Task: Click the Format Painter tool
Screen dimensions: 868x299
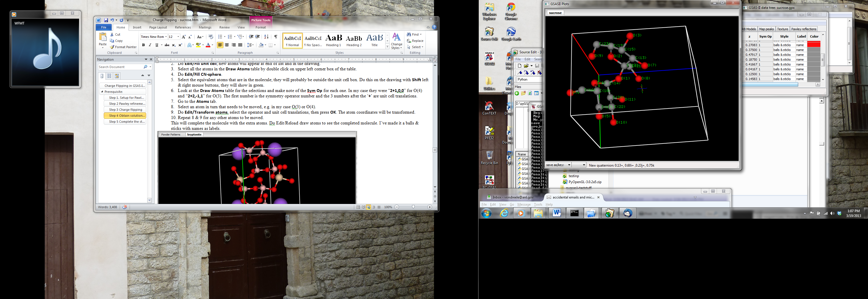Action: click(x=123, y=47)
